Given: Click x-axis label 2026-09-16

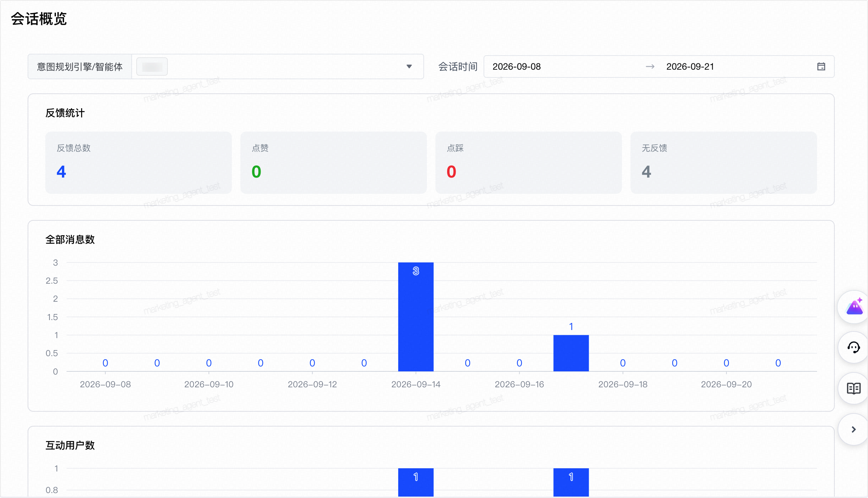Looking at the screenshot, I should pos(519,384).
